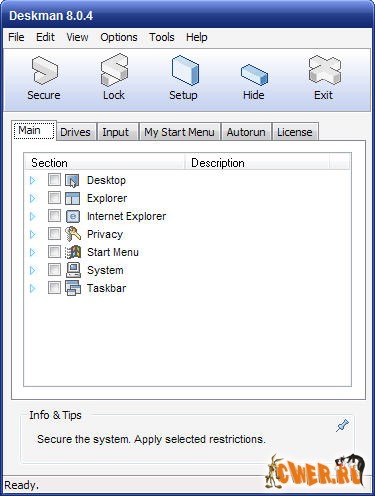
Task: Open the Tools menu
Action: click(162, 37)
